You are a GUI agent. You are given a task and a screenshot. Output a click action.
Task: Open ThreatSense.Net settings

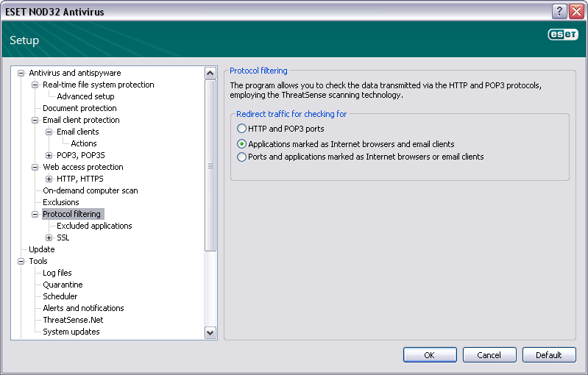point(73,320)
